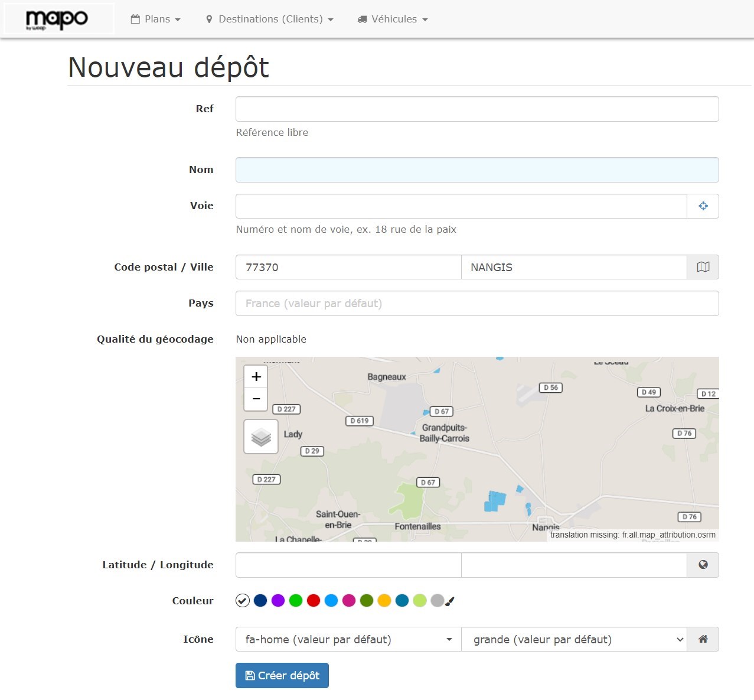This screenshot has height=700, width=754.
Task: Select the white checked default color
Action: pos(243,601)
